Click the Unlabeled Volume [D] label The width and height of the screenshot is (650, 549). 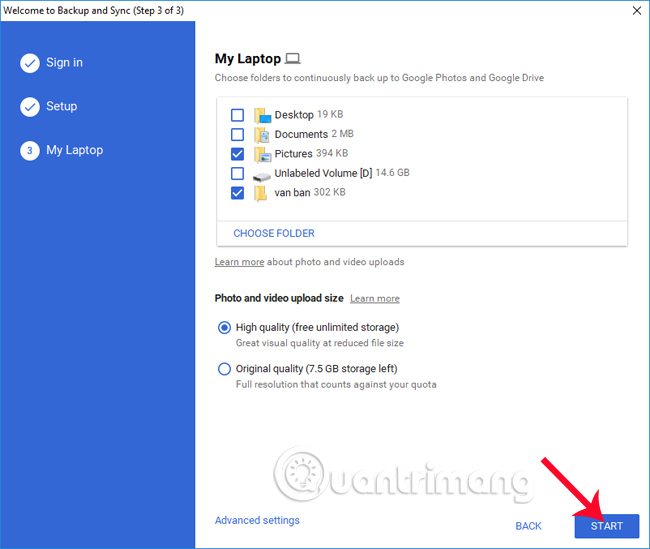[x=323, y=173]
